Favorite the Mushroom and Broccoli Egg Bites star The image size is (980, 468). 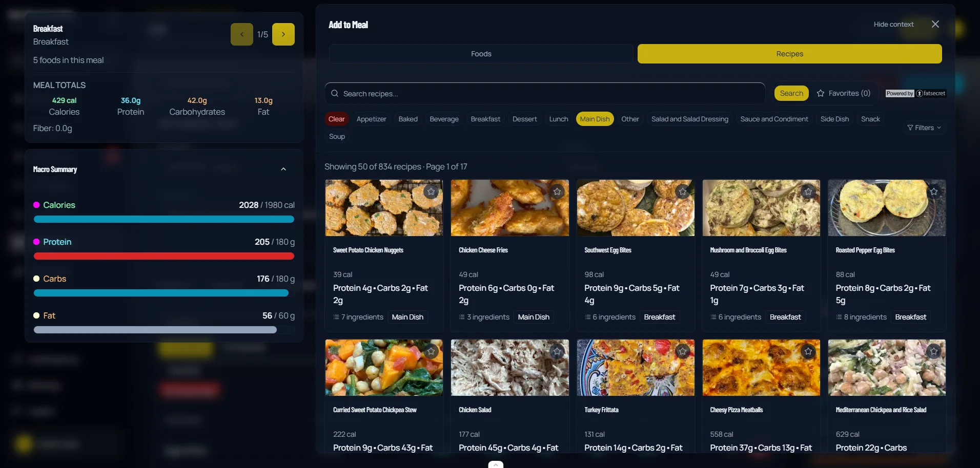coord(808,192)
